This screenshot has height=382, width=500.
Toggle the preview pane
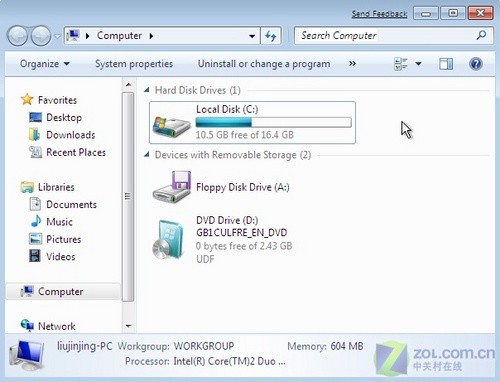coord(446,64)
